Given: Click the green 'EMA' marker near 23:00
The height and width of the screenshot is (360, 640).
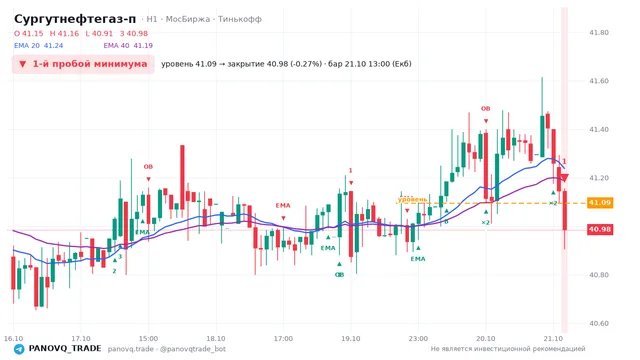Looking at the screenshot, I should (x=418, y=259).
